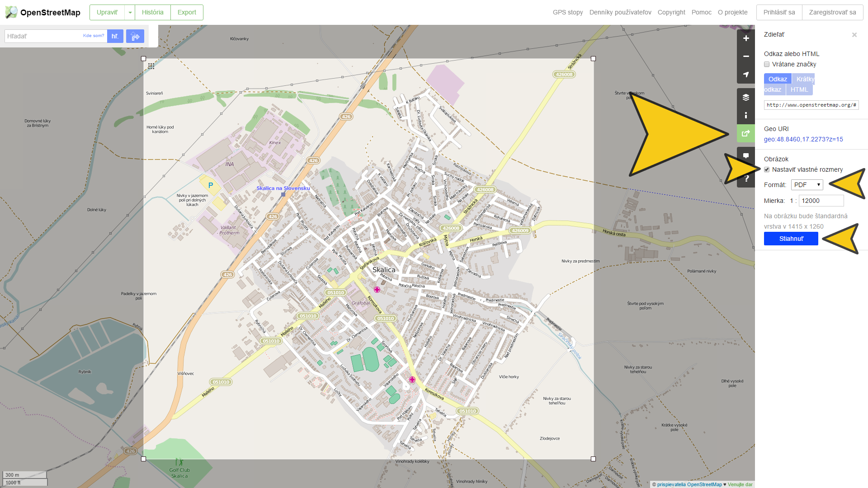
Task: Open the geo URI link
Action: [x=803, y=139]
